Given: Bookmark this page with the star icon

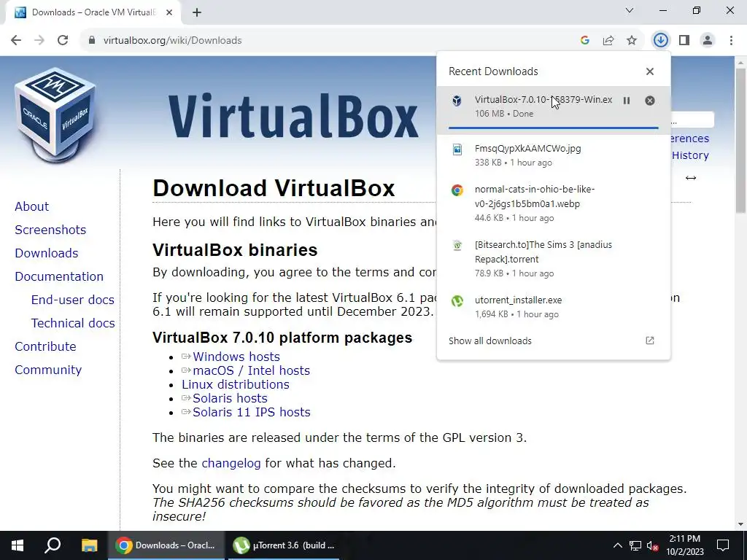Looking at the screenshot, I should [x=632, y=41].
